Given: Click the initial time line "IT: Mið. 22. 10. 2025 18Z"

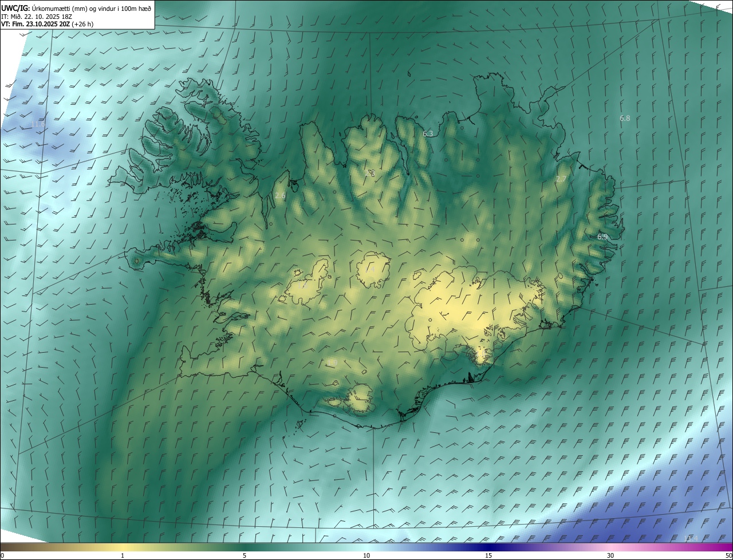Looking at the screenshot, I should (x=37, y=16).
